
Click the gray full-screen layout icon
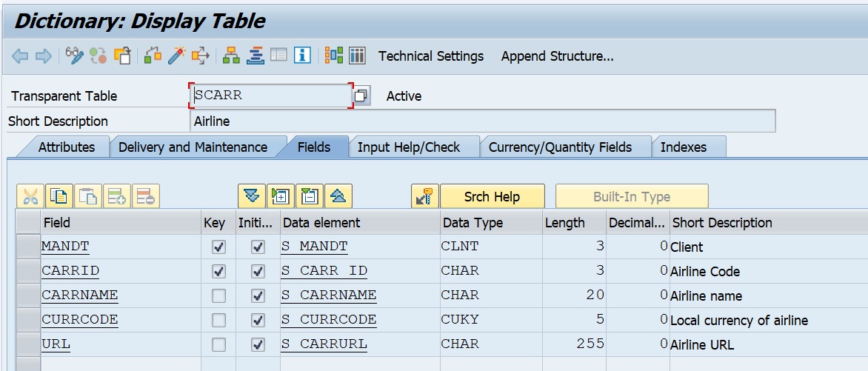click(x=278, y=56)
